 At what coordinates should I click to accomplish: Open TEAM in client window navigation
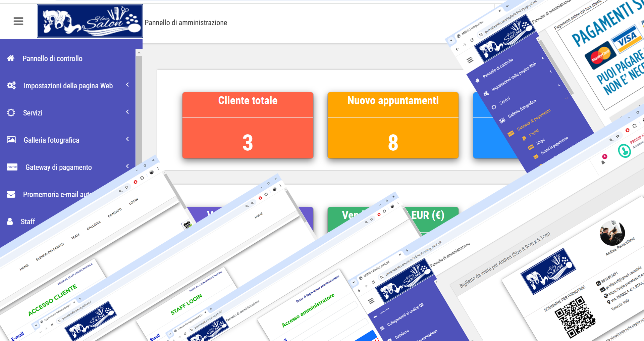click(75, 237)
